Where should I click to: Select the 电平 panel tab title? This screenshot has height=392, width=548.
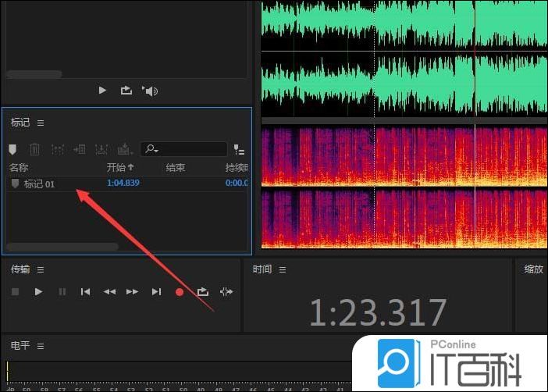pyautogui.click(x=20, y=345)
